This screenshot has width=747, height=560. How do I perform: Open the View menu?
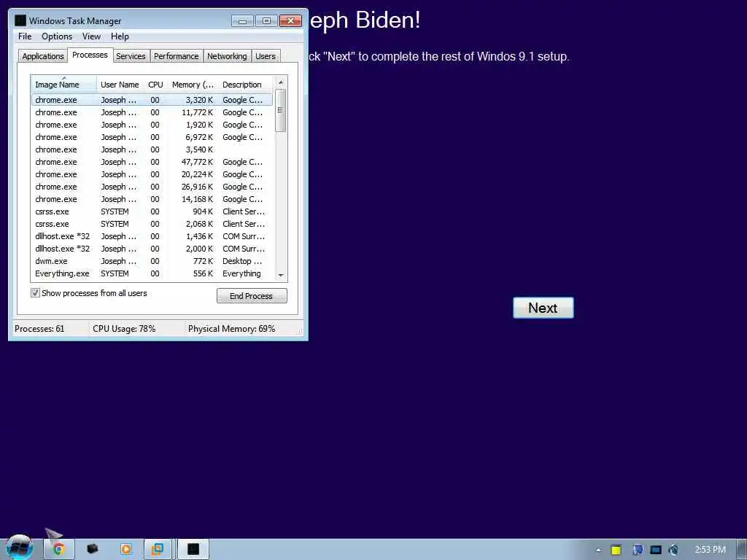pos(91,36)
